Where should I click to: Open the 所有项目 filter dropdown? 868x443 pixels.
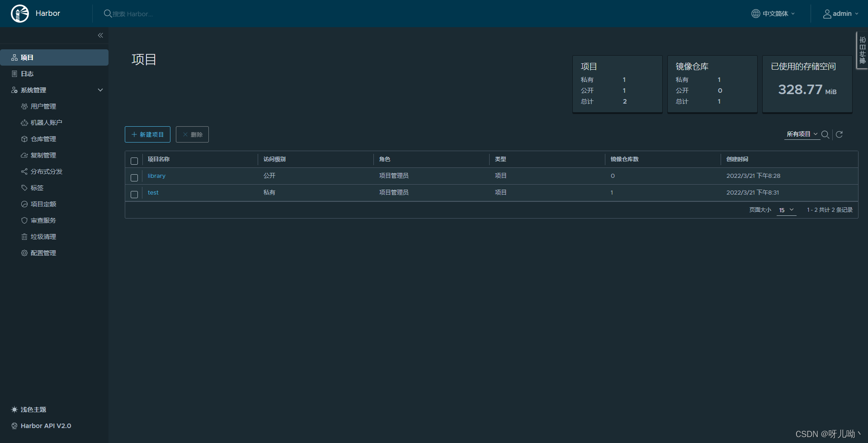pos(802,134)
